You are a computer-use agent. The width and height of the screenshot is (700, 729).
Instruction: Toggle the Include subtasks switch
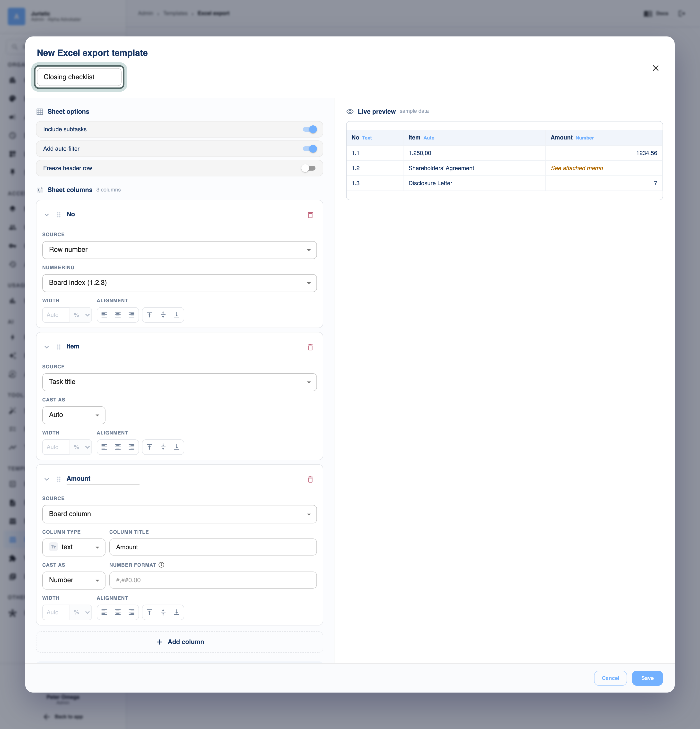[x=310, y=130]
